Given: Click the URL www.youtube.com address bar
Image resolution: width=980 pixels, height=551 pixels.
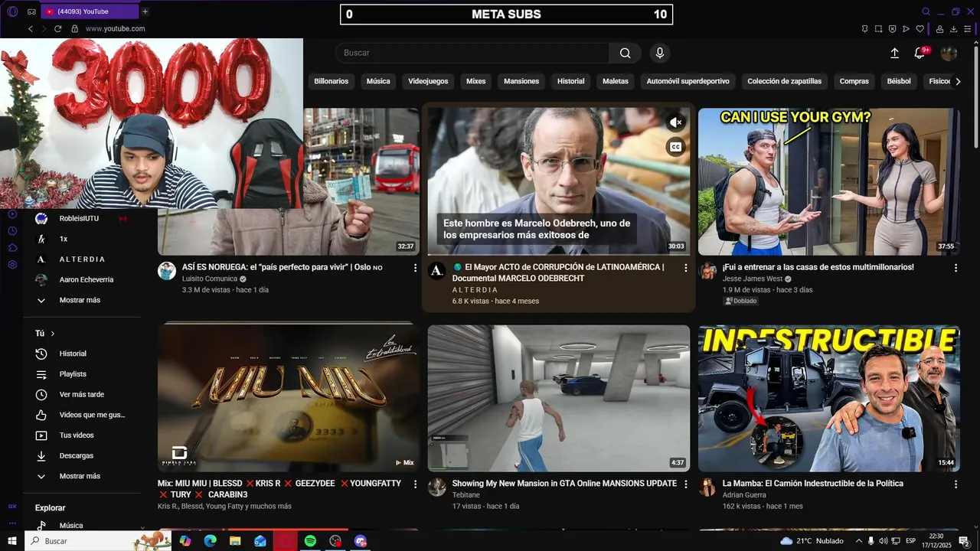Looking at the screenshot, I should [115, 28].
